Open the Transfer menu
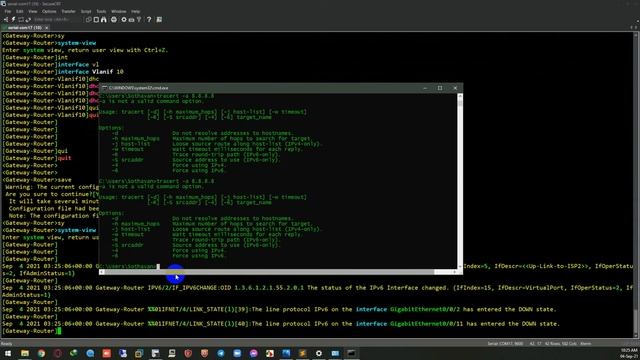The width and height of the screenshot is (640, 360). point(69,11)
